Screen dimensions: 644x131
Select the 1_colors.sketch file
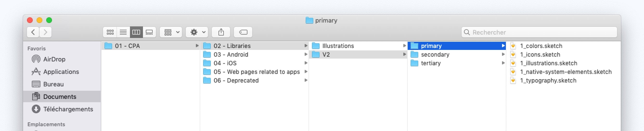564,46
